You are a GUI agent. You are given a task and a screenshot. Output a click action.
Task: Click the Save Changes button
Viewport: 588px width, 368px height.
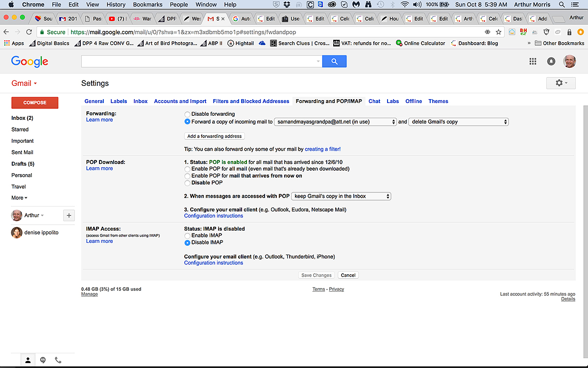(x=317, y=275)
